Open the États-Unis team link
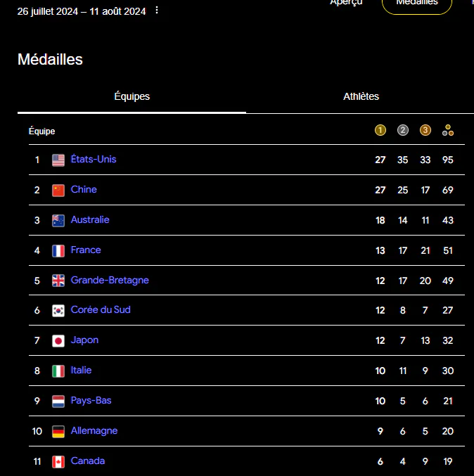474x476 pixels. coord(94,159)
